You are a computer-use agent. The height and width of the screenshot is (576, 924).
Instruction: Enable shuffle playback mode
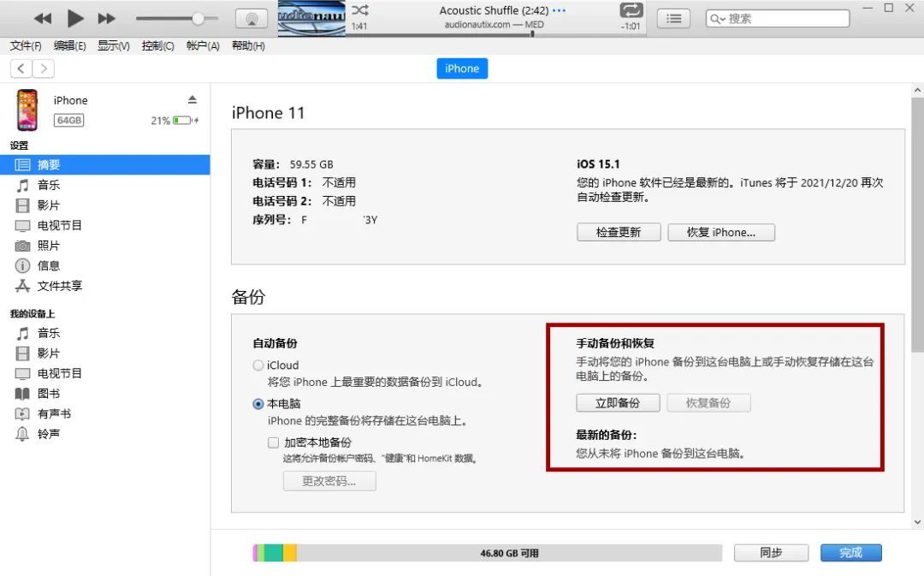359,11
